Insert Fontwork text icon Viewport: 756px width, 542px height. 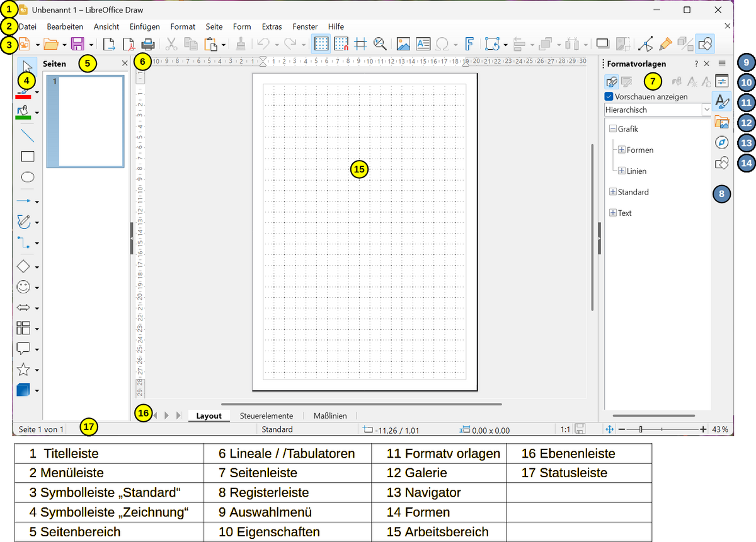469,44
